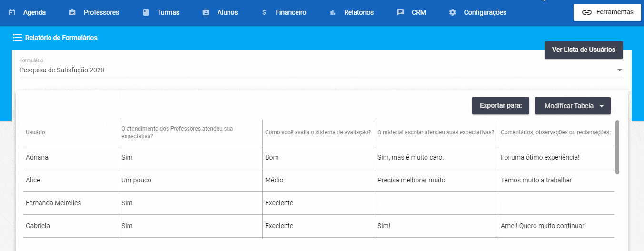Screen dimensions: 644x251
Task: Open the Relatórios menu
Action: pos(352,13)
